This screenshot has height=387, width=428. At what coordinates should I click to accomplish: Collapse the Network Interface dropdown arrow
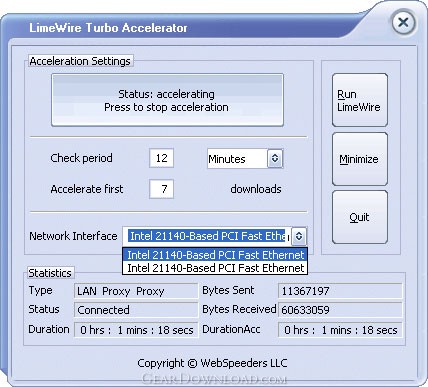(299, 236)
